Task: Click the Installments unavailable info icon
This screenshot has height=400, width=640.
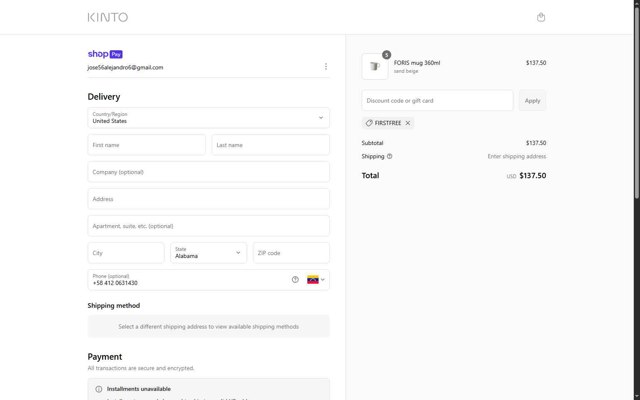Action: [x=99, y=389]
